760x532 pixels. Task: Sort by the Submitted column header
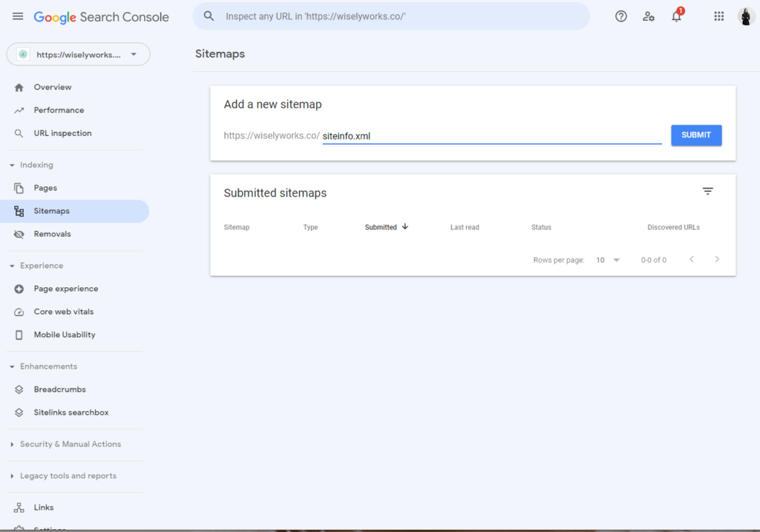381,227
